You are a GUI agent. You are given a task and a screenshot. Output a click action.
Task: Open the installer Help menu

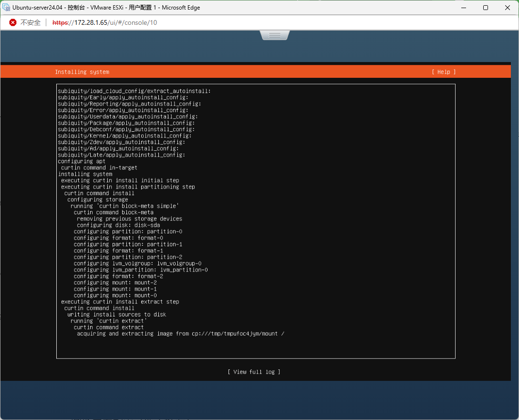(x=444, y=72)
